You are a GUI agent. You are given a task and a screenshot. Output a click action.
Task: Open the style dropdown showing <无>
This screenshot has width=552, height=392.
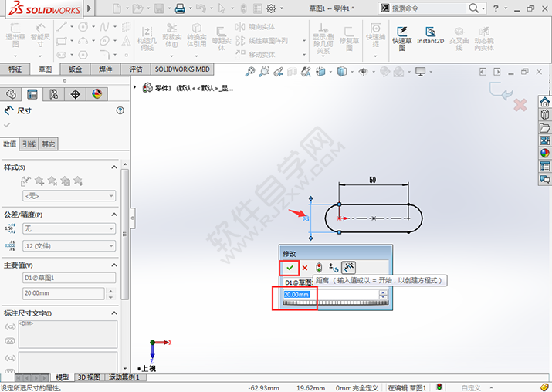point(69,196)
